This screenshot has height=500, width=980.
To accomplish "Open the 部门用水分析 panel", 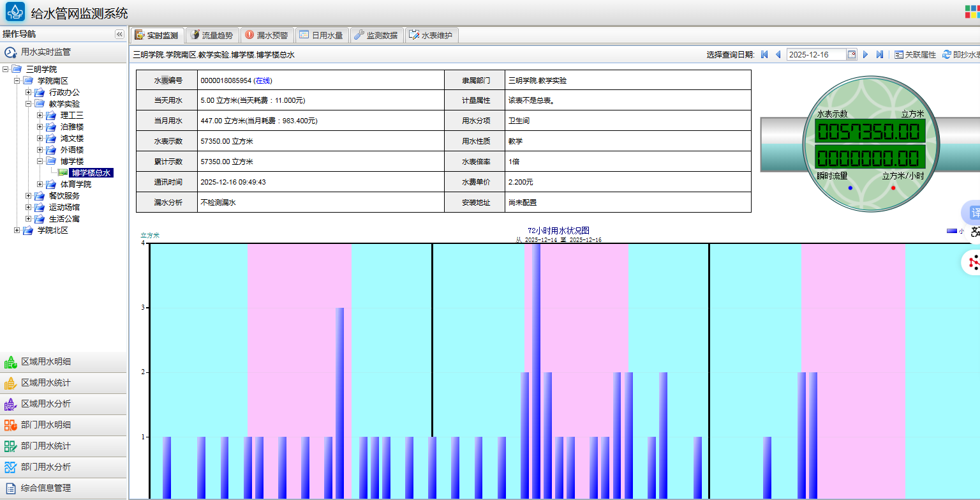I will 46,467.
